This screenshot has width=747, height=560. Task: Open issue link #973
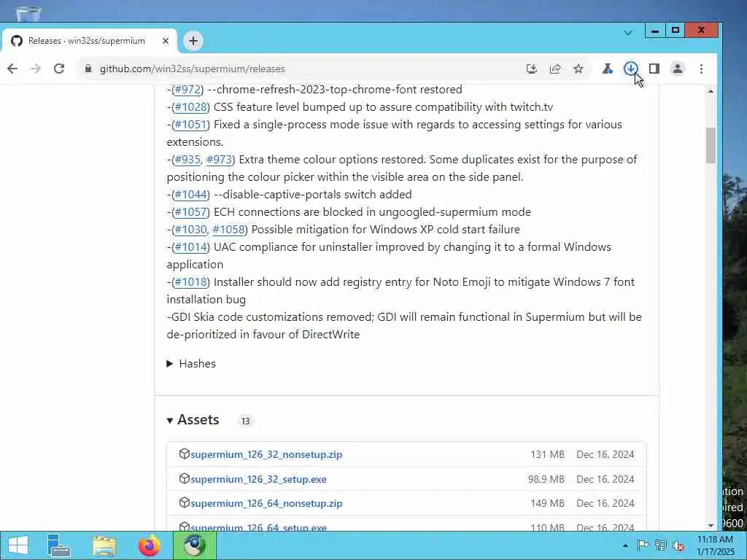pos(219,160)
